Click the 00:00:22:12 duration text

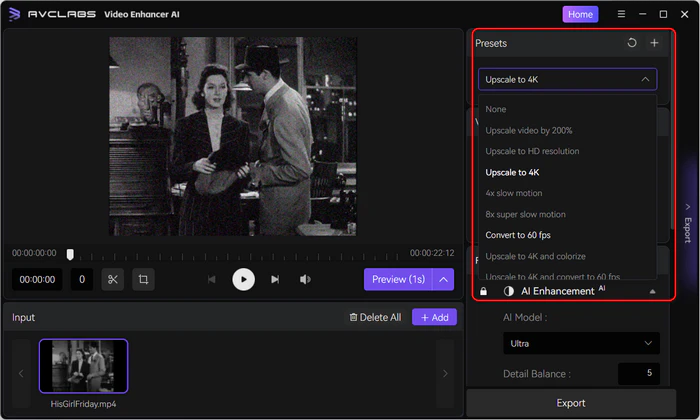pos(432,253)
